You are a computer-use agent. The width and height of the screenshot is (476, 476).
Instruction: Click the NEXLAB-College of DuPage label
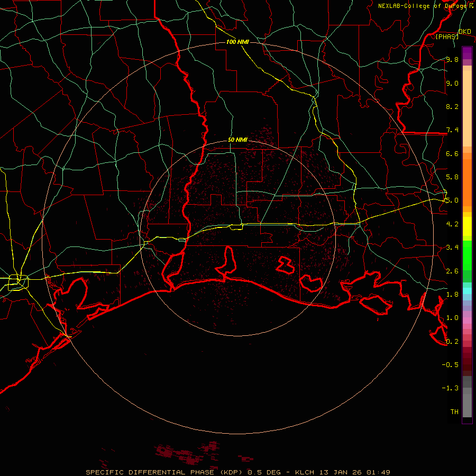[423, 6]
